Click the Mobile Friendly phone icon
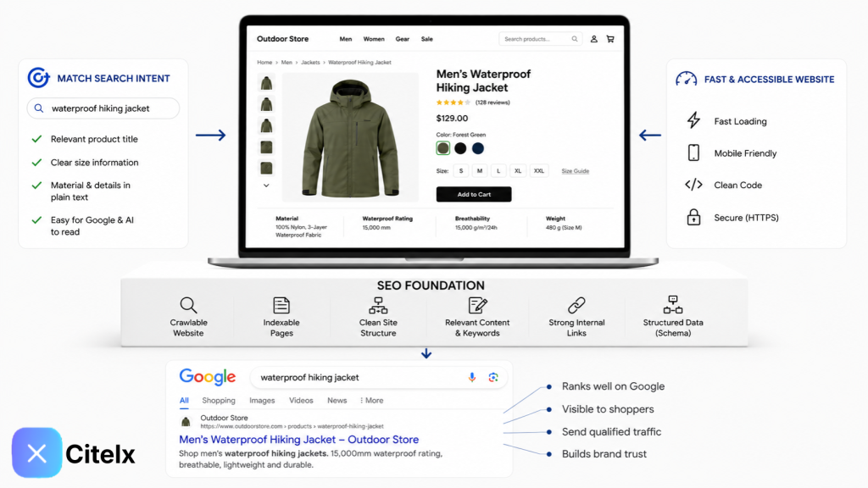This screenshot has height=488, width=868. click(x=693, y=152)
